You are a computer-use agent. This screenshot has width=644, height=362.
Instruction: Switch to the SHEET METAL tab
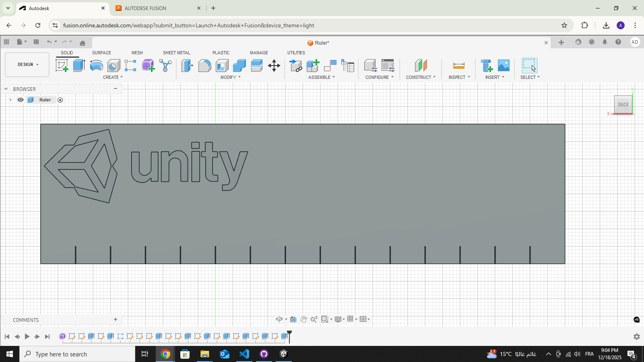point(177,53)
